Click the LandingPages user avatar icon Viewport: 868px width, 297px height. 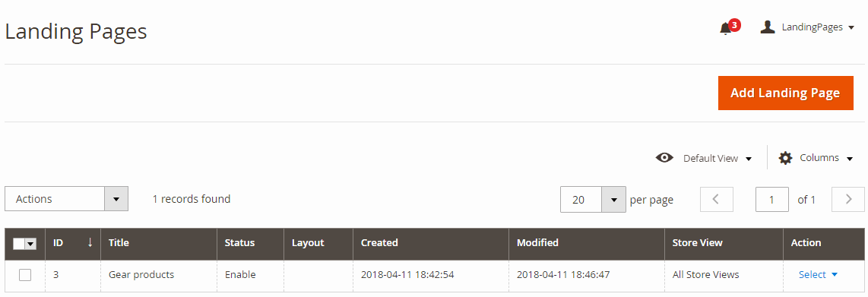coord(767,27)
